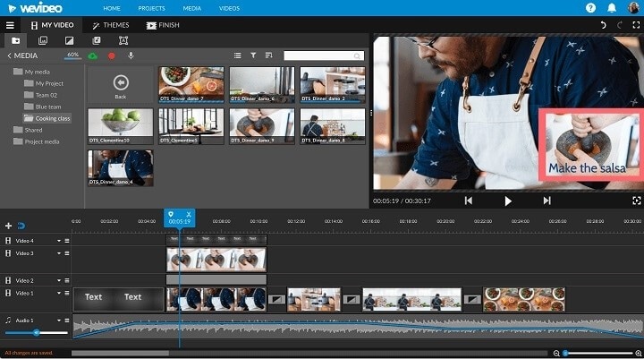Open the transitions panel icon

70,40
